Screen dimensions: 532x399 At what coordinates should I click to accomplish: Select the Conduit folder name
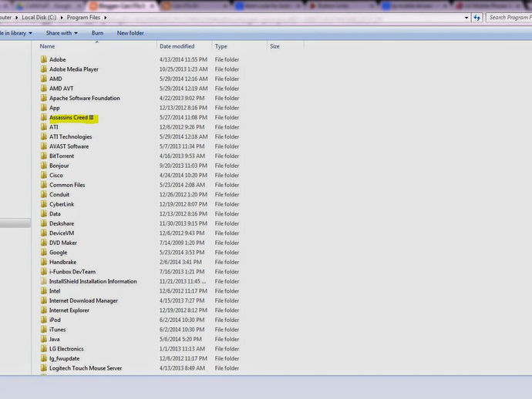(x=59, y=195)
